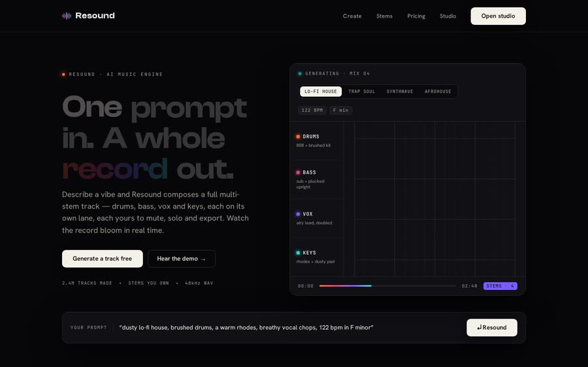
Task: Click the YOUR PROMPT label
Action: (88, 328)
